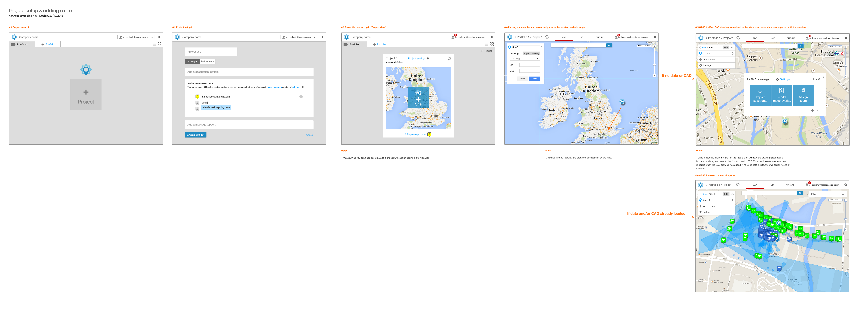Open TIMELINE tab in 4.6 screen
Image resolution: width=868 pixels, height=309 pixels.
[x=790, y=185]
